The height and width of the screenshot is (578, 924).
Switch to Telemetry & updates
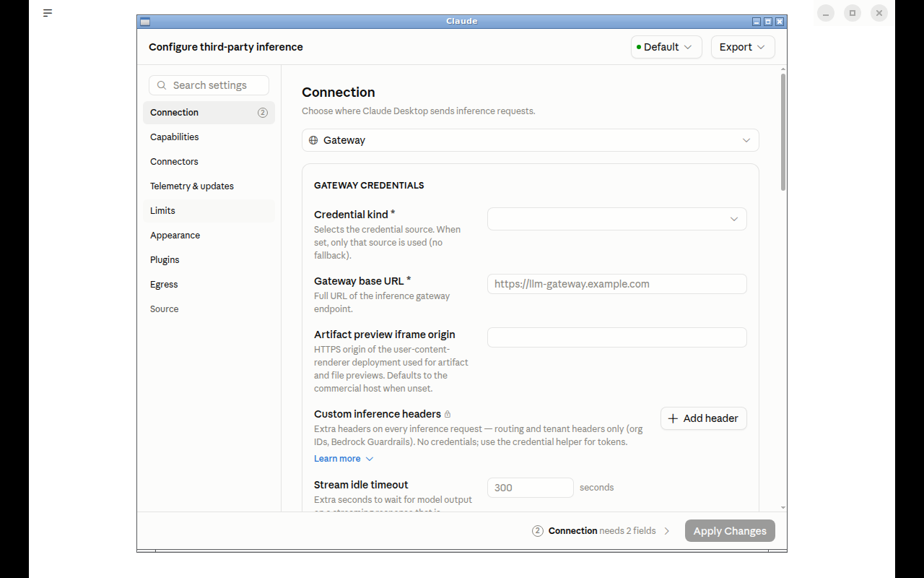(x=209, y=186)
